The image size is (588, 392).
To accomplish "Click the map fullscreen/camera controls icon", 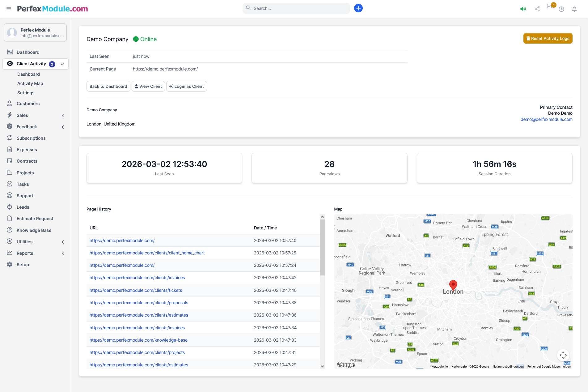I will (x=563, y=355).
